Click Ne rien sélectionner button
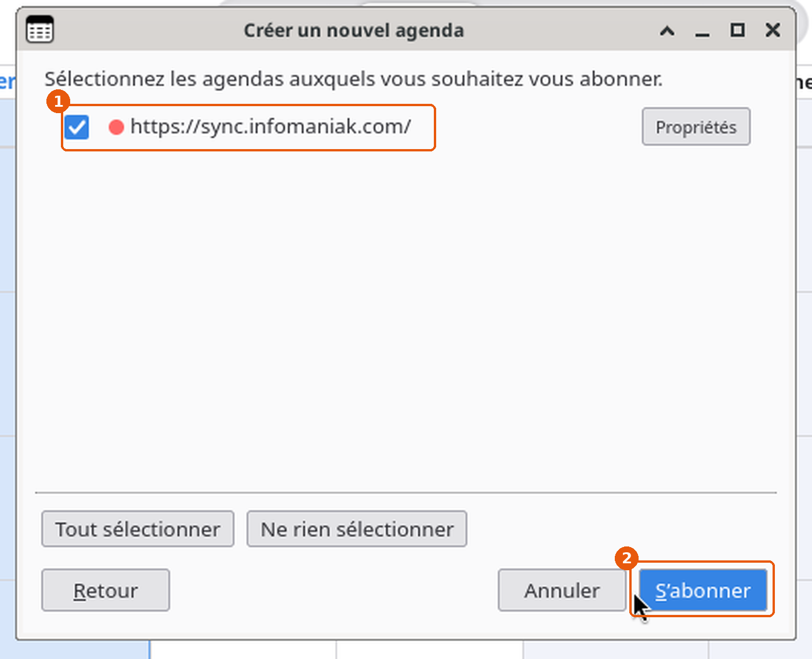Image resolution: width=812 pixels, height=659 pixels. tap(357, 528)
